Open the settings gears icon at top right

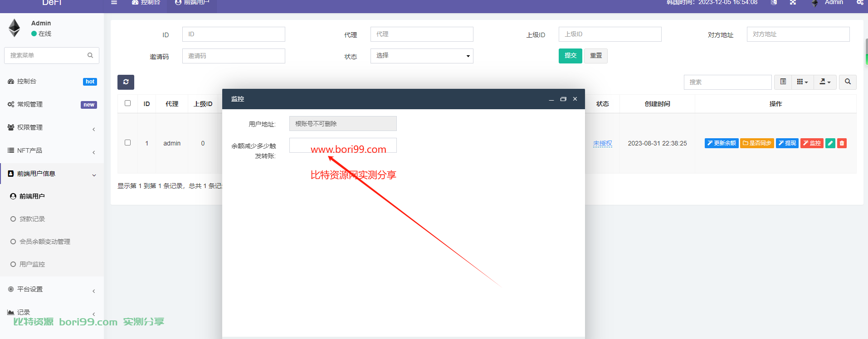click(x=859, y=2)
